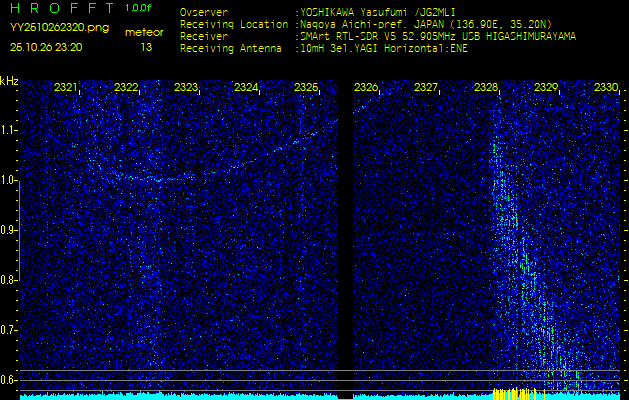Click the 1.0 kHz frequency label

7,181
